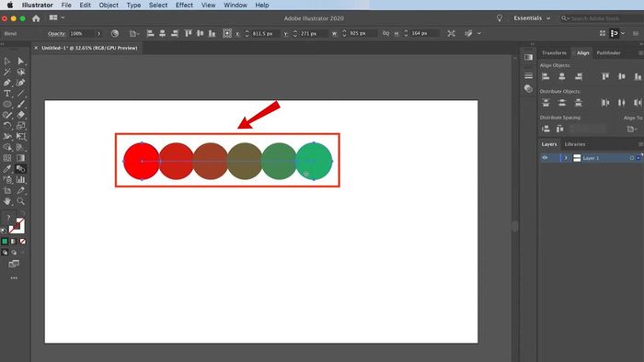The width and height of the screenshot is (644, 362).
Task: Open the Window menu
Action: click(x=236, y=5)
